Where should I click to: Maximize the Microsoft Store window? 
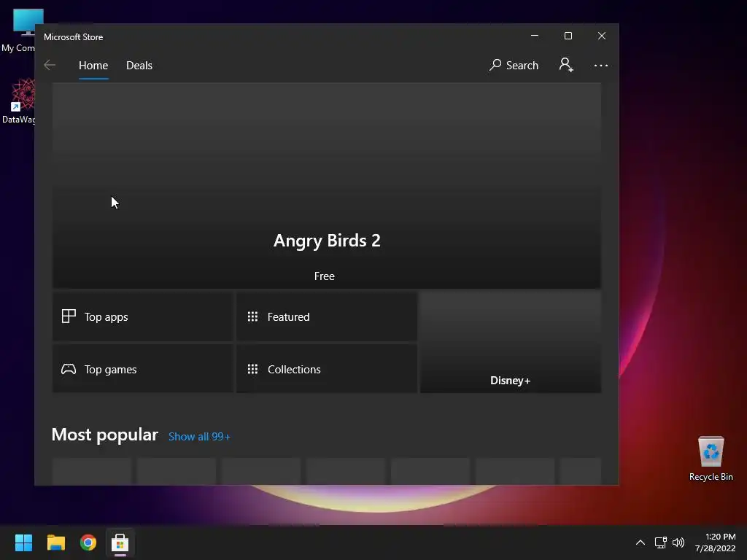point(568,36)
